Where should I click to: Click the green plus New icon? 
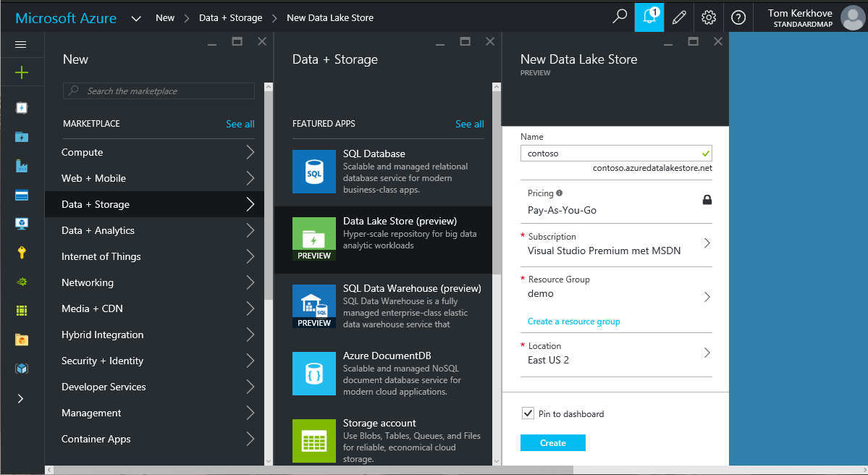coord(21,73)
